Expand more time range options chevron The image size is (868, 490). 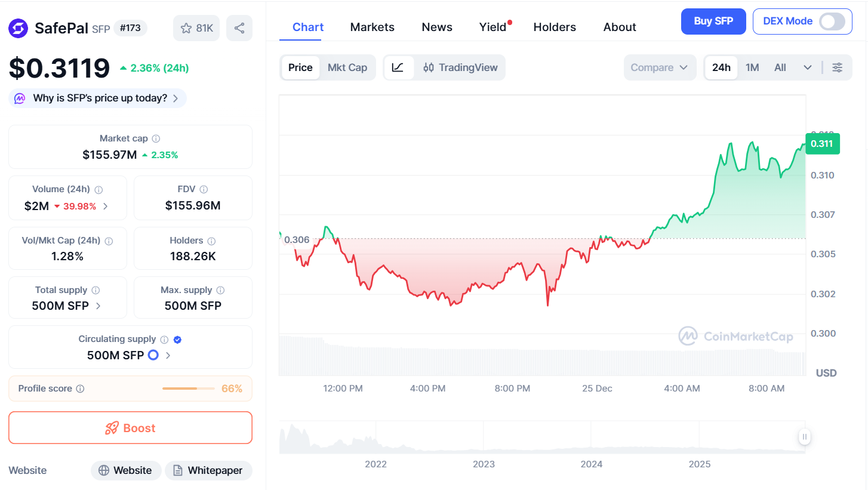pyautogui.click(x=808, y=67)
